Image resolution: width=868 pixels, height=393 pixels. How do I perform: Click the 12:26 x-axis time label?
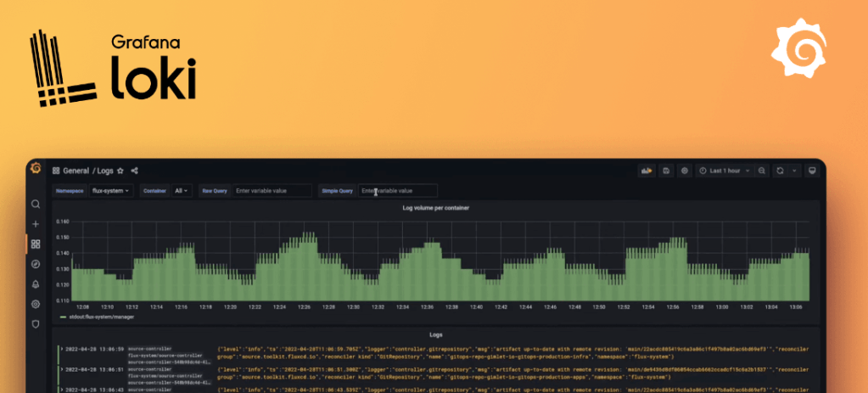click(x=304, y=306)
